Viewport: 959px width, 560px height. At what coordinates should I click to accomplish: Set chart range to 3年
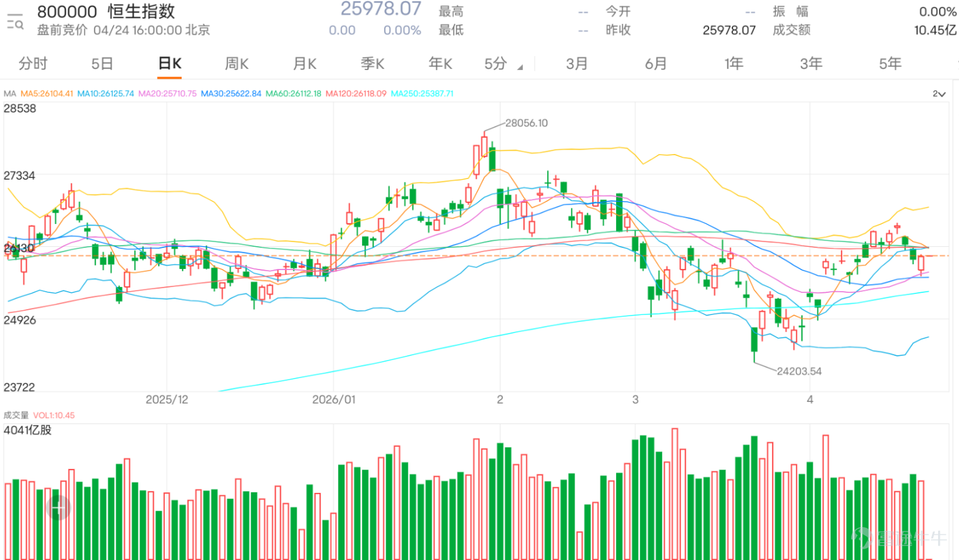point(811,63)
